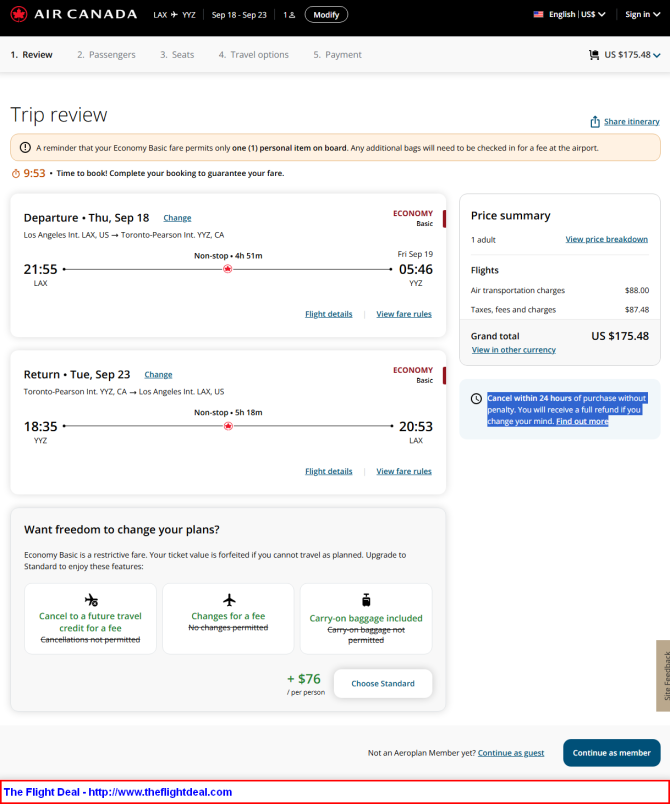Go to the Seats step
Viewport: 670px width, 804px height.
click(177, 54)
